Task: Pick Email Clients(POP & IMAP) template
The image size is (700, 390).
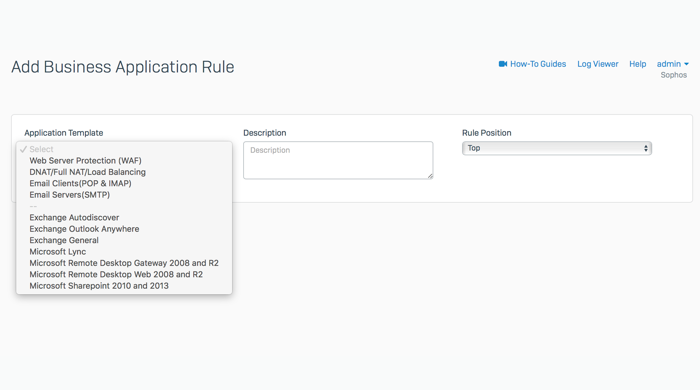Action: [x=124, y=183]
